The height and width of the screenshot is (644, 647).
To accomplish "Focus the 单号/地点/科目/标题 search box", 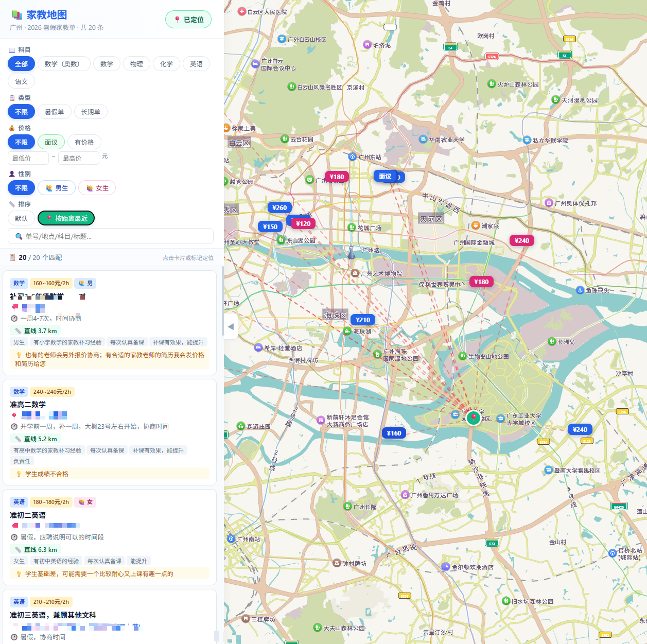I will 111,236.
